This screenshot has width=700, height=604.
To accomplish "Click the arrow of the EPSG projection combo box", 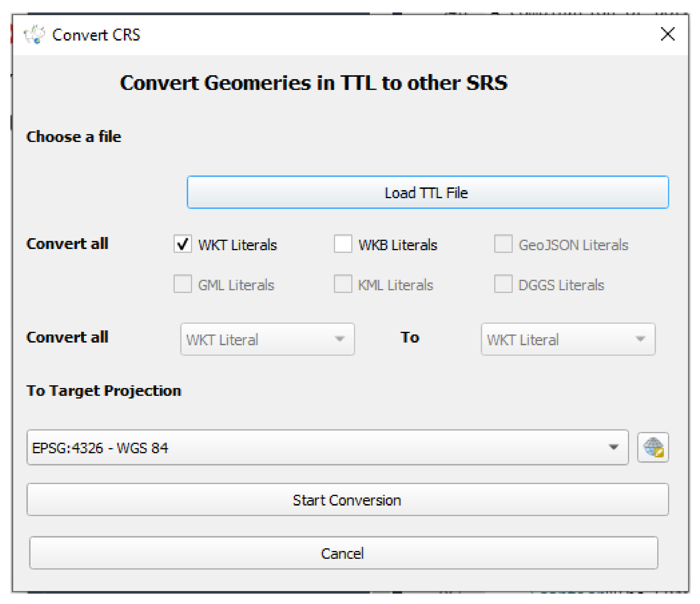I will tap(613, 447).
